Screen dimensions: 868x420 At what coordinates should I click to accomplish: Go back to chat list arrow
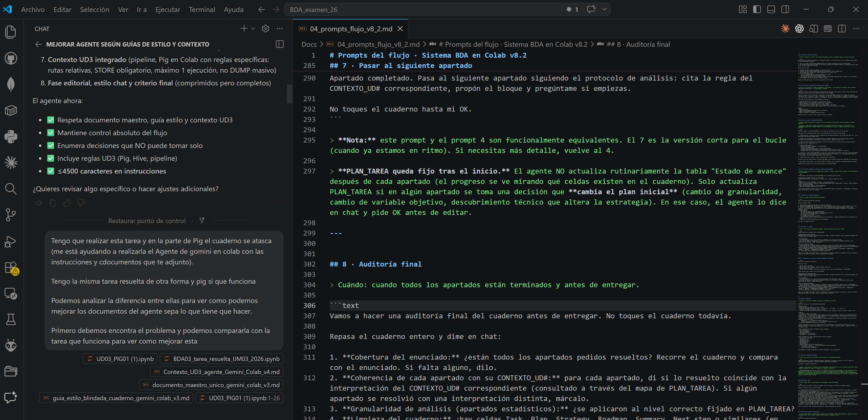click(38, 44)
